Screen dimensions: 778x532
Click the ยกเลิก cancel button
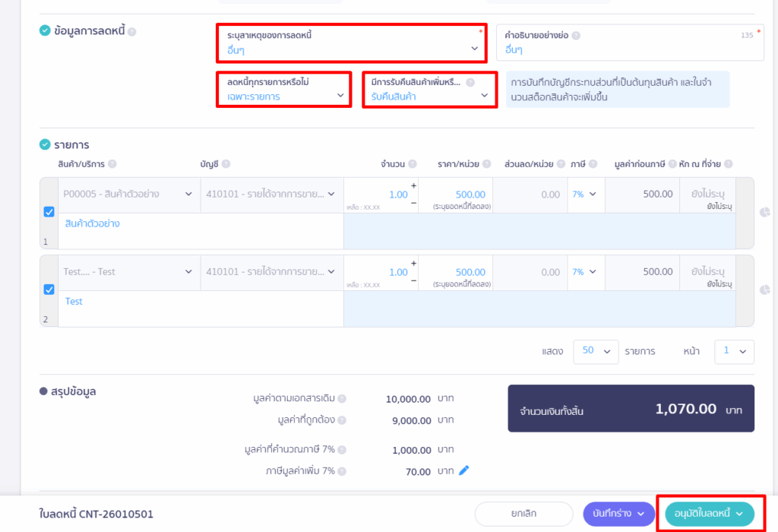click(523, 514)
